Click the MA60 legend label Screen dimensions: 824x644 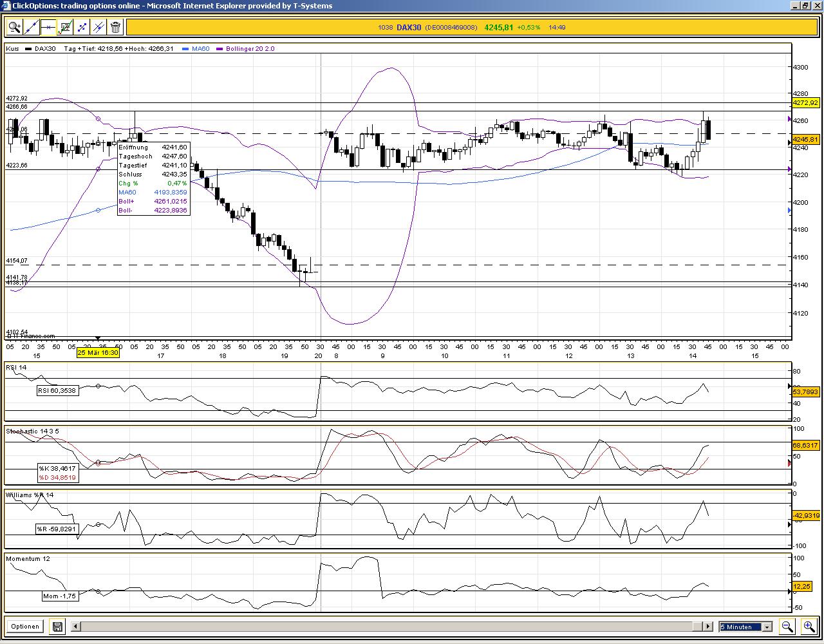coord(200,49)
